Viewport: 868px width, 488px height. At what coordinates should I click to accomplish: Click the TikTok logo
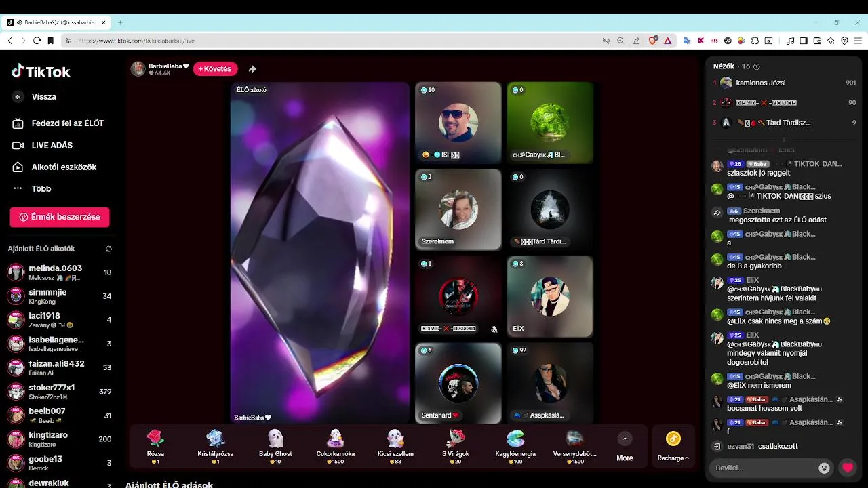41,71
